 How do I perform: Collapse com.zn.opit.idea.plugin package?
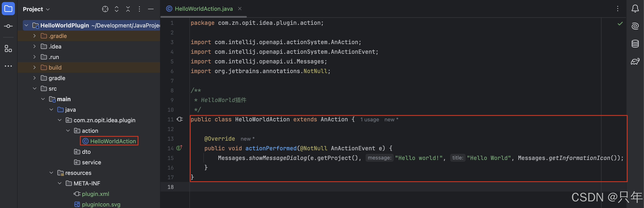[59, 120]
